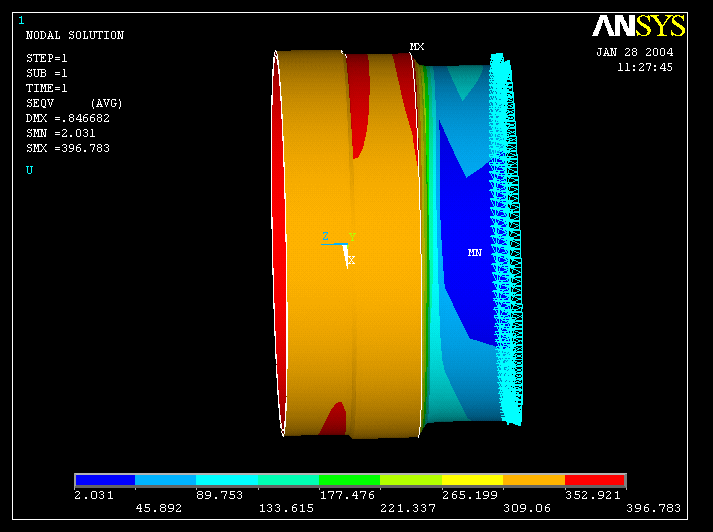The image size is (713, 532).
Task: Click the DMX =.846682 value
Action: point(68,118)
